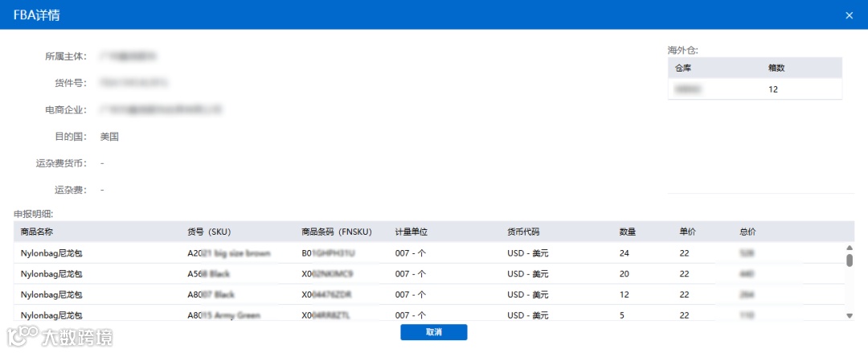
Task: Click the 数量 column header
Action: click(x=628, y=232)
